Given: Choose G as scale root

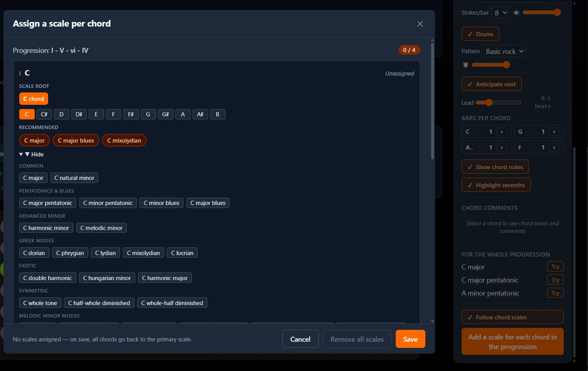Looking at the screenshot, I should click(x=148, y=114).
